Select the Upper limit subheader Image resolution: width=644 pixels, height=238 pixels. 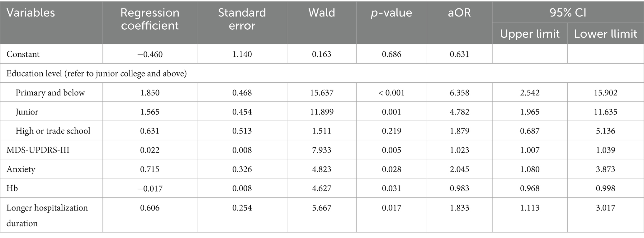[x=530, y=34]
